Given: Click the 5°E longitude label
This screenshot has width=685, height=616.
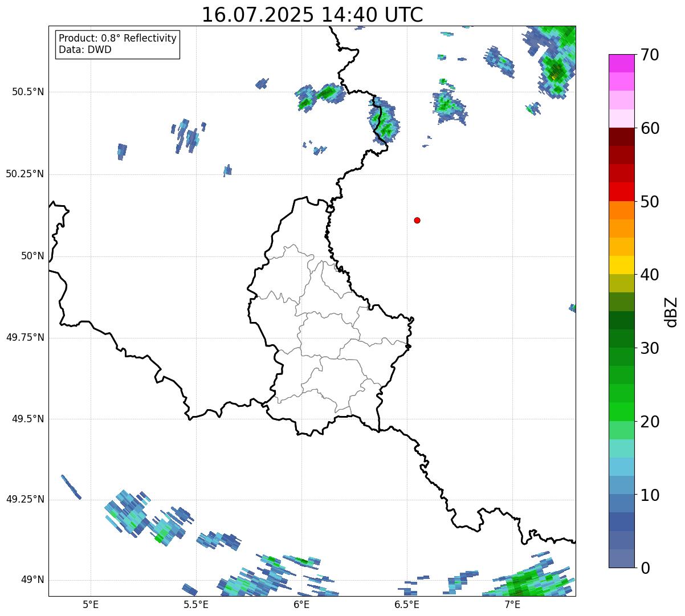Looking at the screenshot, I should pos(91,605).
